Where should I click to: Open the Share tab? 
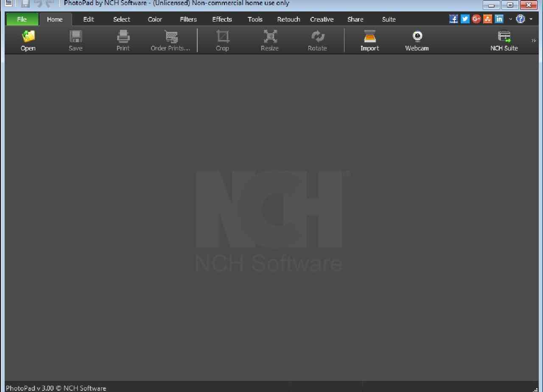click(x=355, y=19)
